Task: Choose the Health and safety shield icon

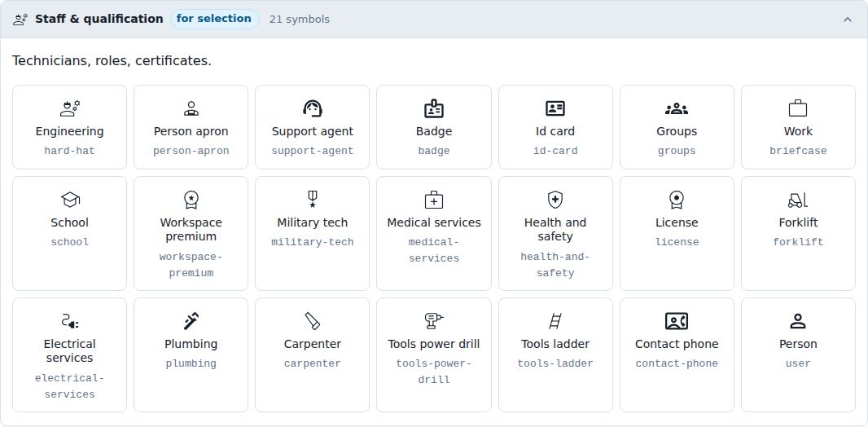Action: tap(555, 200)
